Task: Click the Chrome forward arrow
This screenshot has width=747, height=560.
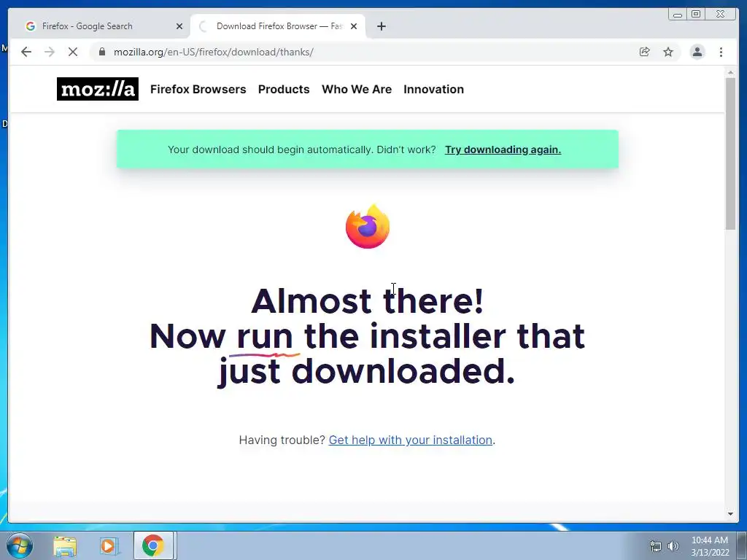Action: coord(50,52)
